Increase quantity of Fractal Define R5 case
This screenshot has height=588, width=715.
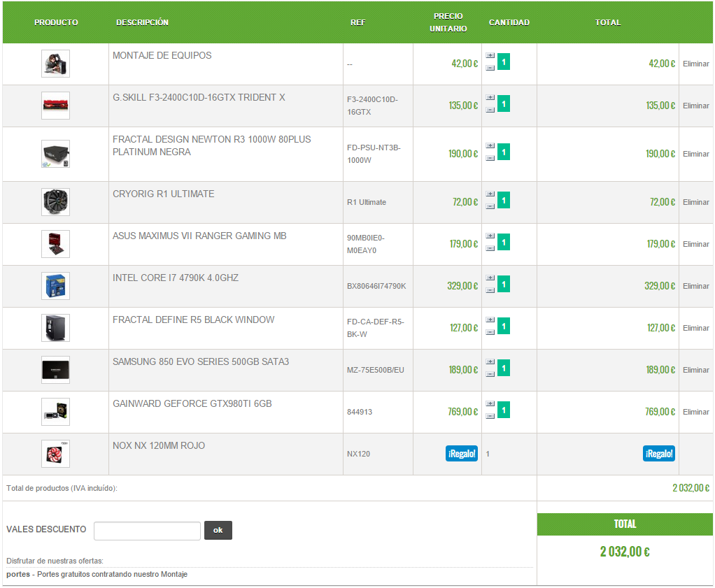490,320
